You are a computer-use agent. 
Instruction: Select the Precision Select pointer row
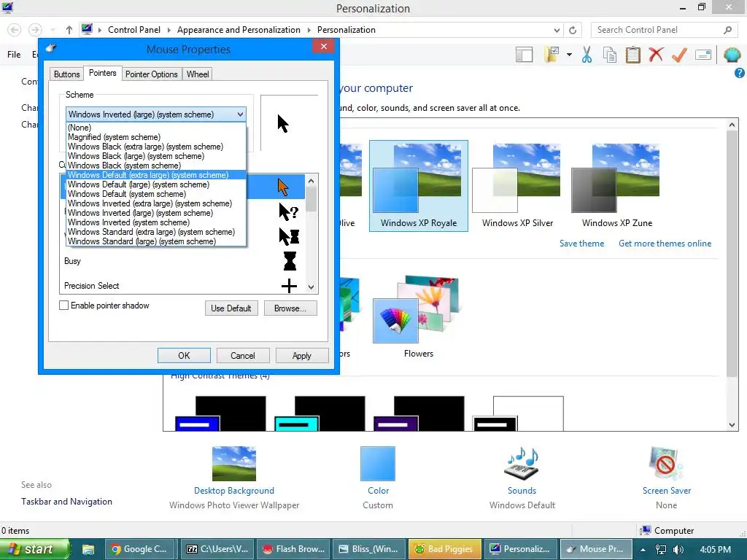coord(182,286)
